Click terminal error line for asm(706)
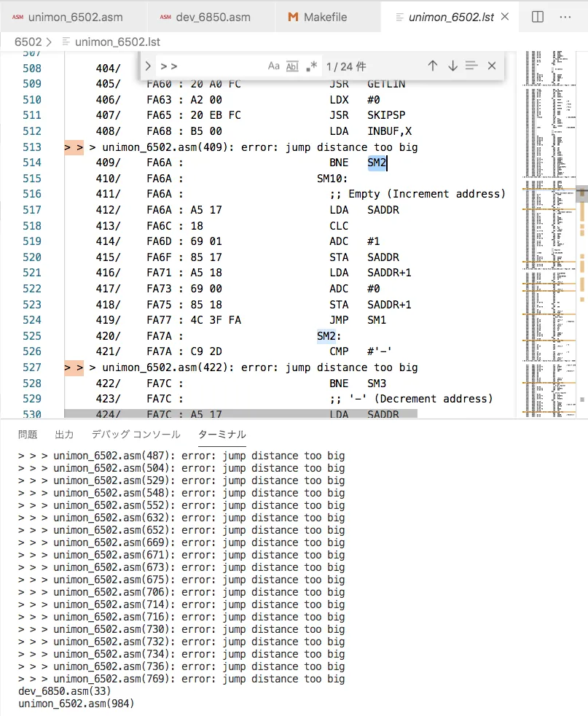588x716 pixels. (x=181, y=592)
